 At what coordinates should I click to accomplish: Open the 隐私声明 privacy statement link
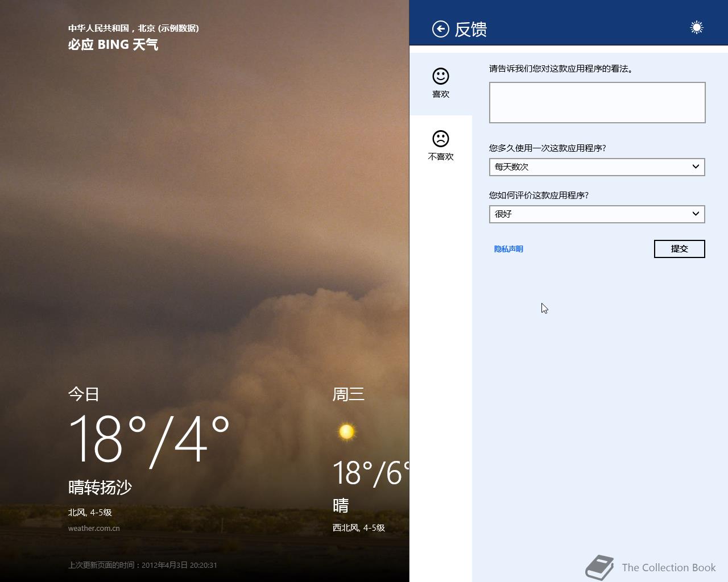(x=508, y=249)
